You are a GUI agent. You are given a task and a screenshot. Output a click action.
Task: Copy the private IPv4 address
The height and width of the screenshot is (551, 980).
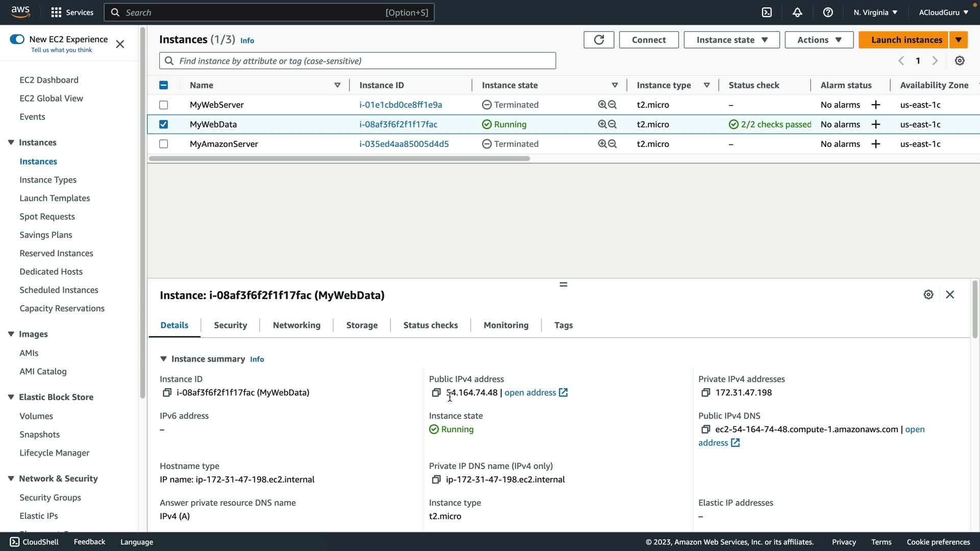[x=705, y=392]
